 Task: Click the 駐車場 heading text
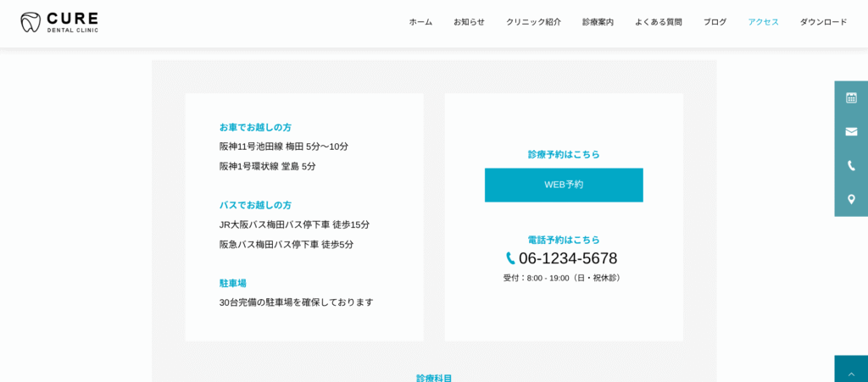pos(233,283)
